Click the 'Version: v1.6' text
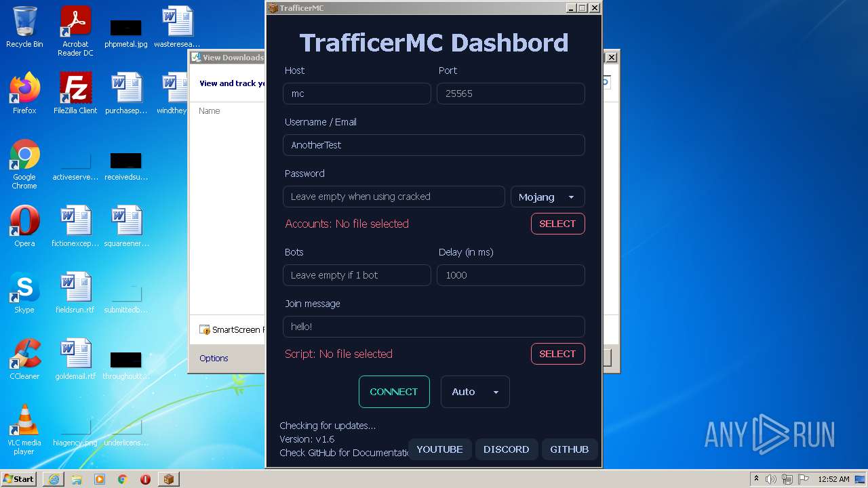The width and height of the screenshot is (868, 488). tap(307, 439)
